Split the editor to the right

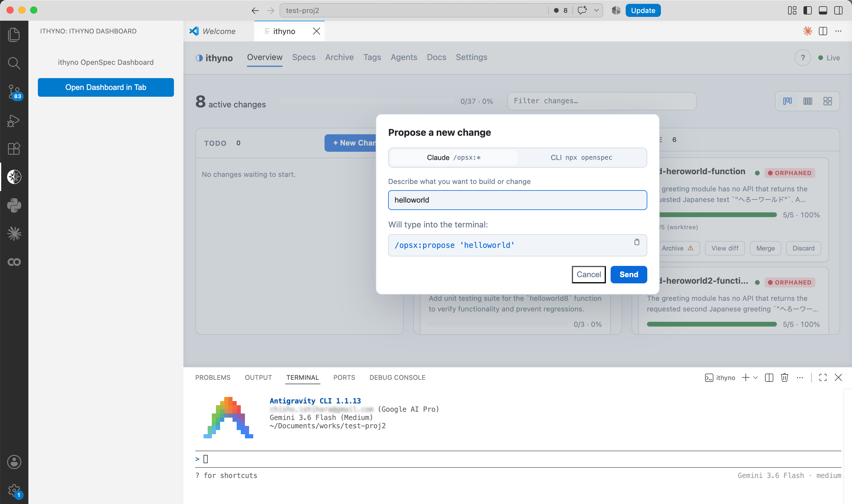pos(823,31)
